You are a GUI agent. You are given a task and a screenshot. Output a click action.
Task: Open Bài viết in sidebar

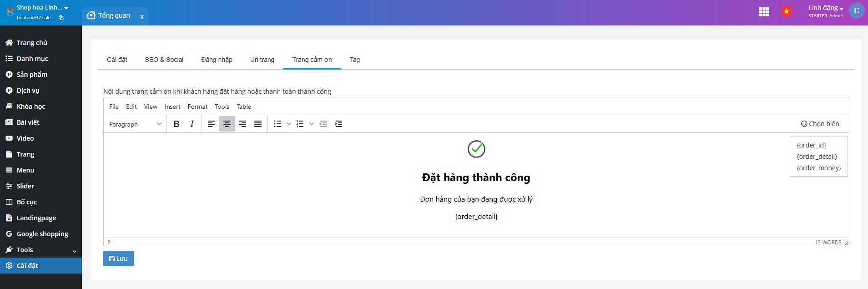(x=41, y=122)
